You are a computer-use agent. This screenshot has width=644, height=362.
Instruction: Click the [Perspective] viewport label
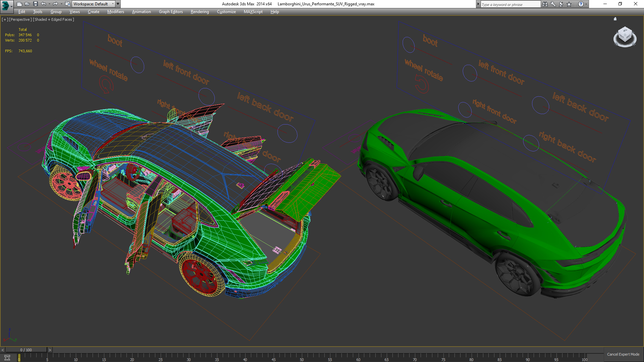pos(20,19)
